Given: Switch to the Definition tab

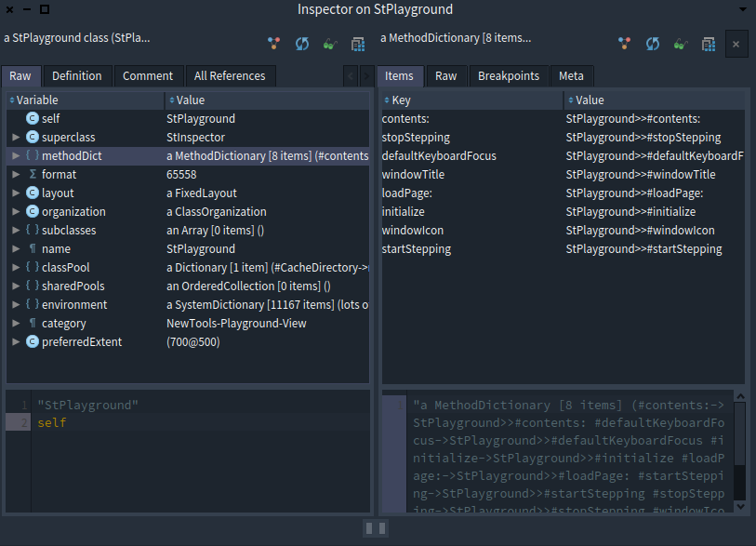Looking at the screenshot, I should (x=77, y=76).
